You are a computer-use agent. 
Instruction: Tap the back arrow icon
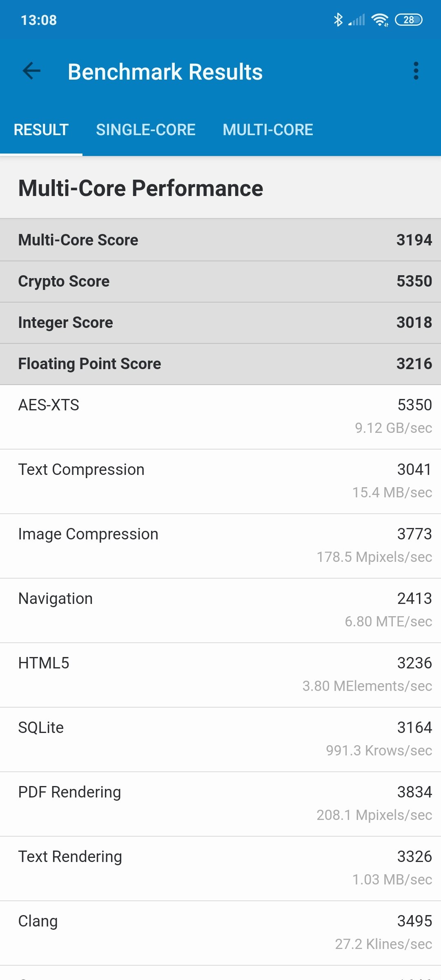(31, 71)
